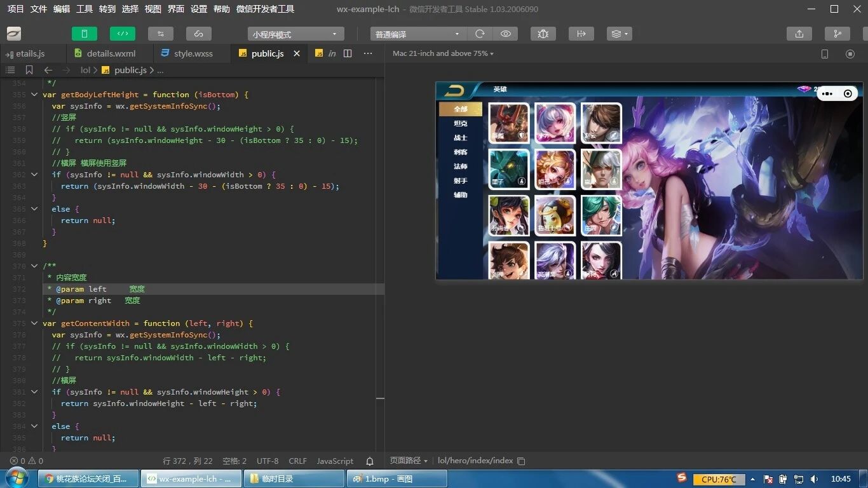Toggle the code editor panel button
This screenshot has height=488, width=868.
click(123, 34)
